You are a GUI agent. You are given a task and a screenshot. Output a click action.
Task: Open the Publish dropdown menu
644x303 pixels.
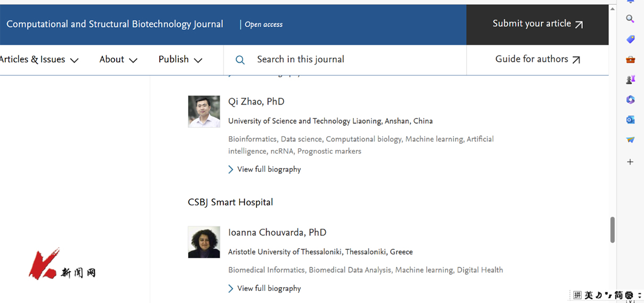180,60
